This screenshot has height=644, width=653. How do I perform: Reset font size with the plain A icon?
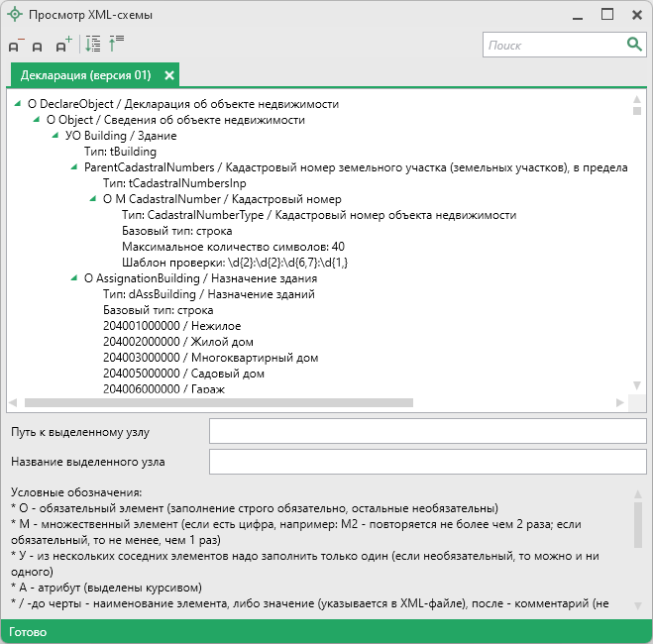(x=38, y=46)
